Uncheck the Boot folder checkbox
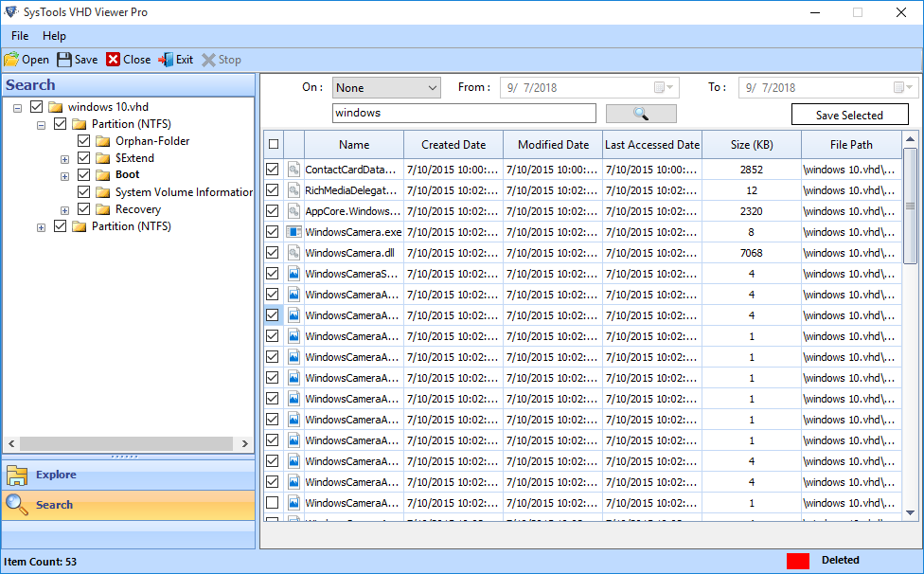The height and width of the screenshot is (574, 924). pyautogui.click(x=83, y=175)
